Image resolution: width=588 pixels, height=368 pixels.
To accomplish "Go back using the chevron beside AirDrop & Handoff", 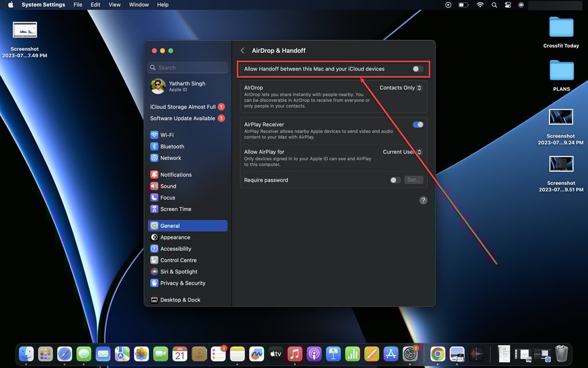I will 243,51.
